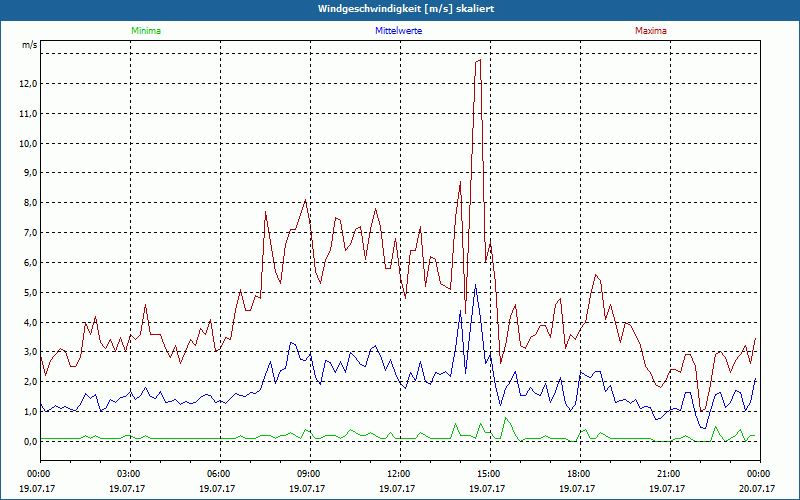The height and width of the screenshot is (500, 800).
Task: Click the blue mean peak above 5,0 m/s
Action: (476, 285)
